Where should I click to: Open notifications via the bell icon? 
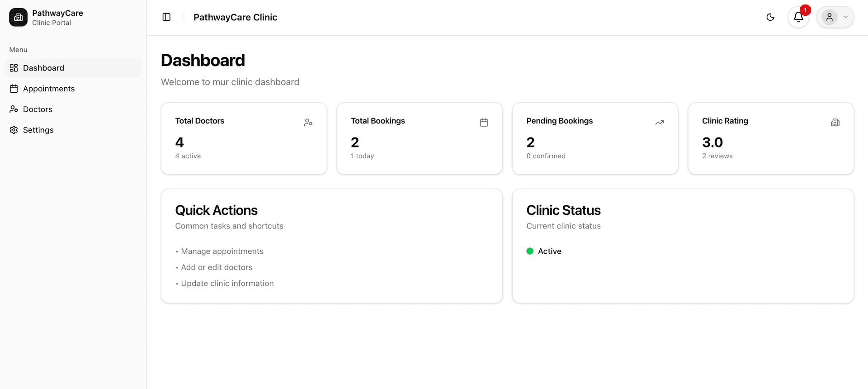(798, 17)
